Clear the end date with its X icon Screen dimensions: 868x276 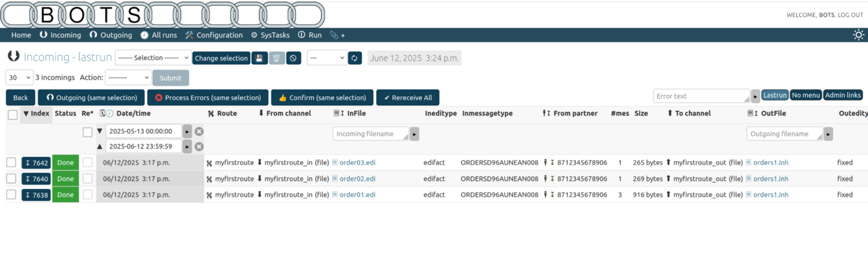coord(199,146)
